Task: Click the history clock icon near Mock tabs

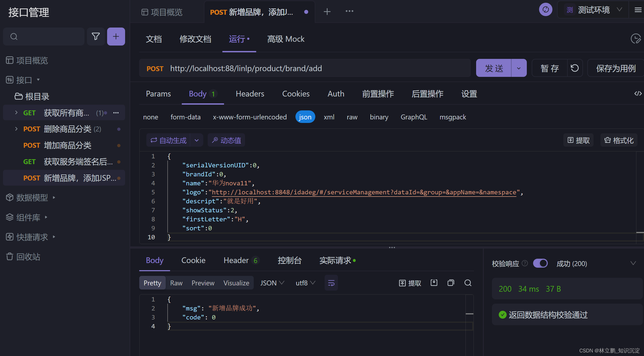Action: (x=636, y=39)
